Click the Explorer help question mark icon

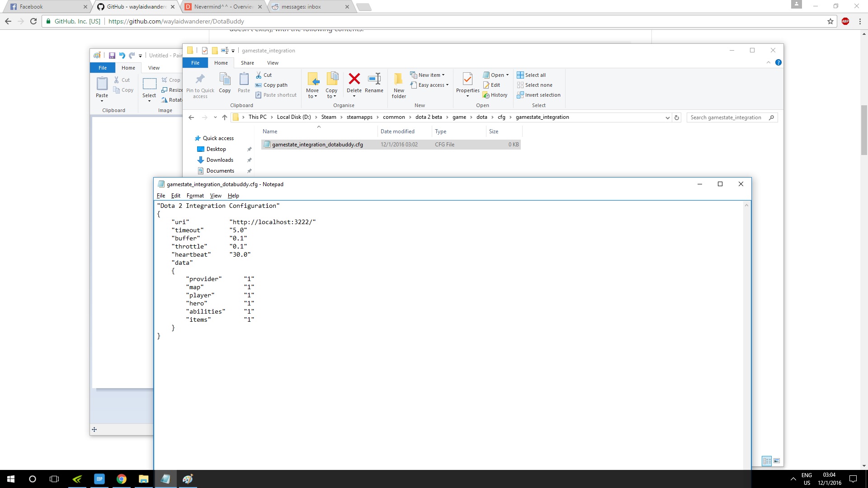tap(778, 63)
